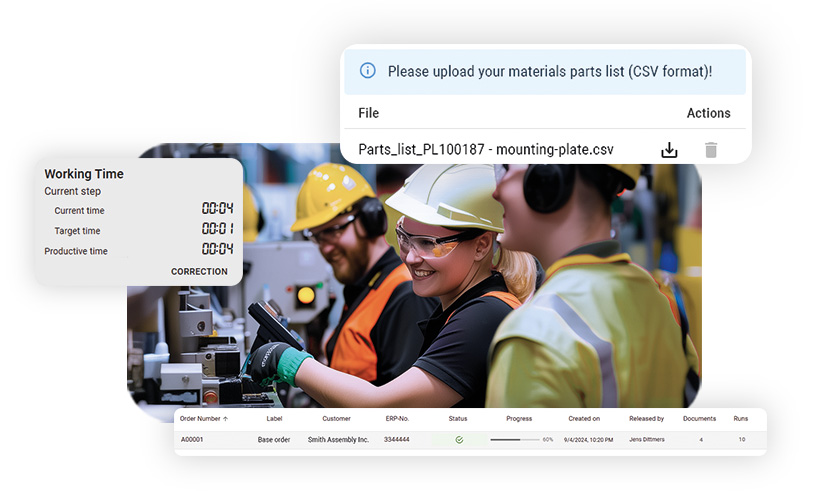
Task: Click the Current step label
Action: [72, 191]
